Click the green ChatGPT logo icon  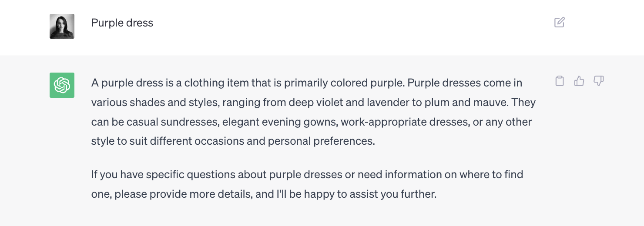pos(62,85)
